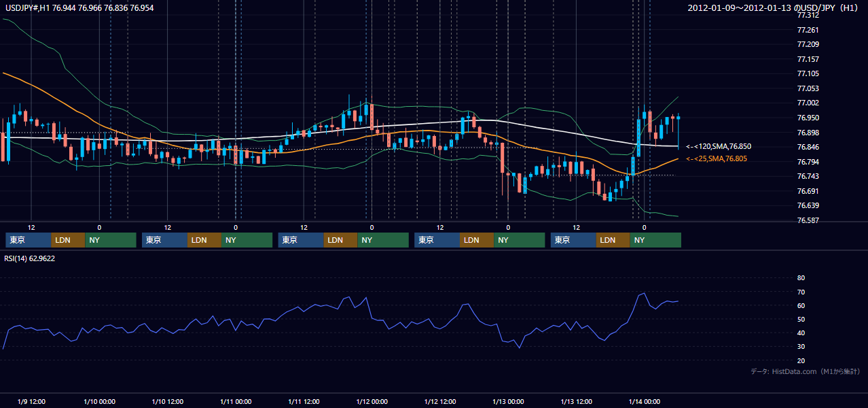Viewport: 868px width, 408px height.
Task: Click price level 77.157 on the axis
Action: [808, 59]
